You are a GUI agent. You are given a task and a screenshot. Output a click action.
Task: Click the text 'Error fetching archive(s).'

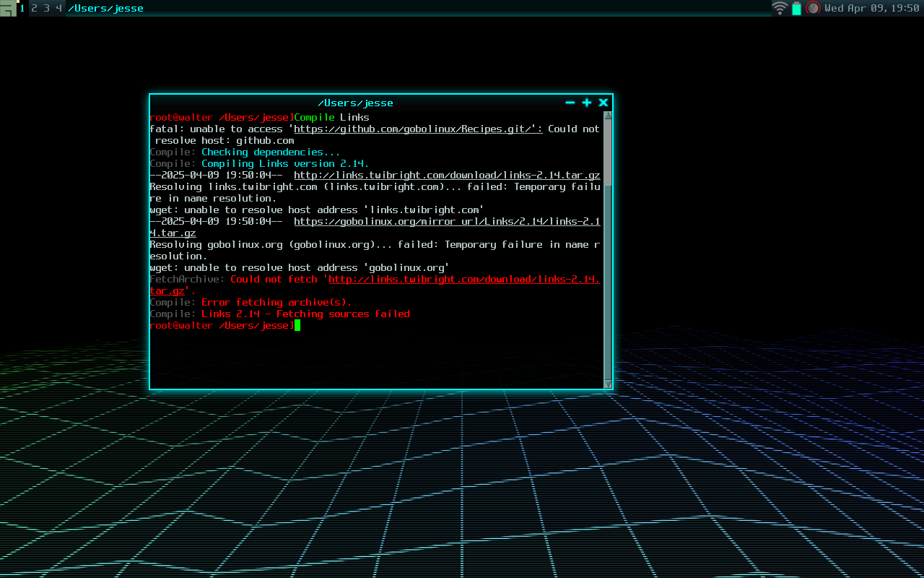(x=276, y=302)
